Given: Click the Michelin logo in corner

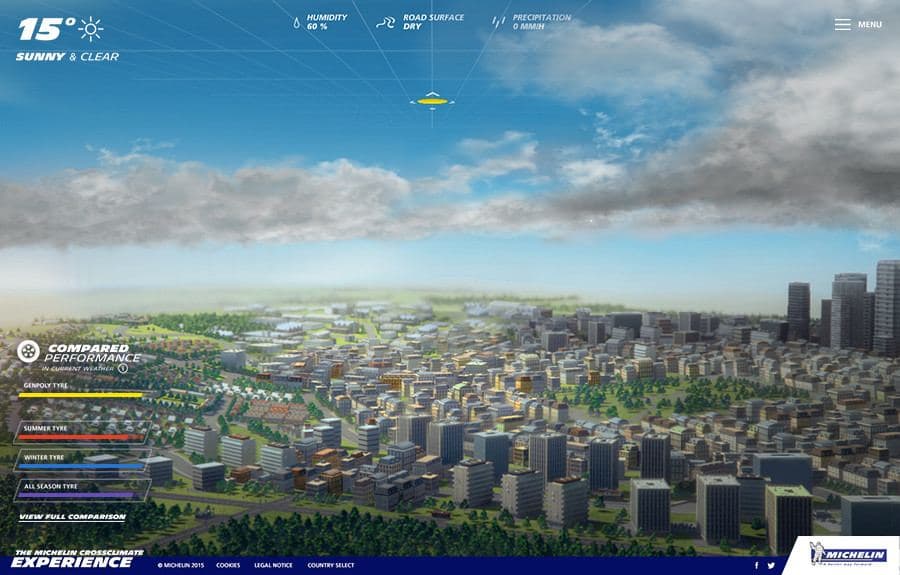Looking at the screenshot, I should 847,554.
